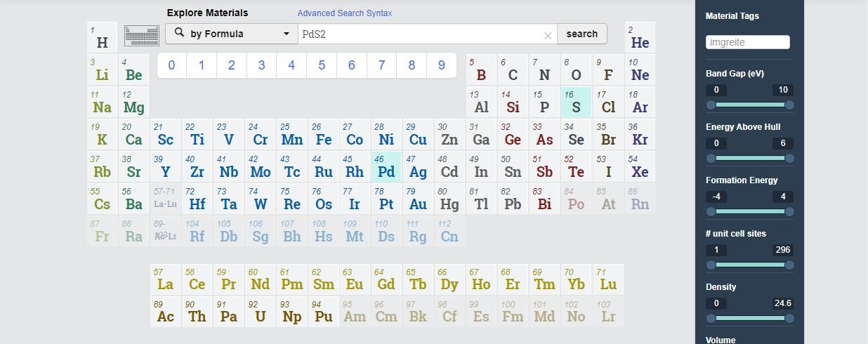This screenshot has width=868, height=344.
Task: Click the periodic table toggle icon
Action: click(142, 35)
